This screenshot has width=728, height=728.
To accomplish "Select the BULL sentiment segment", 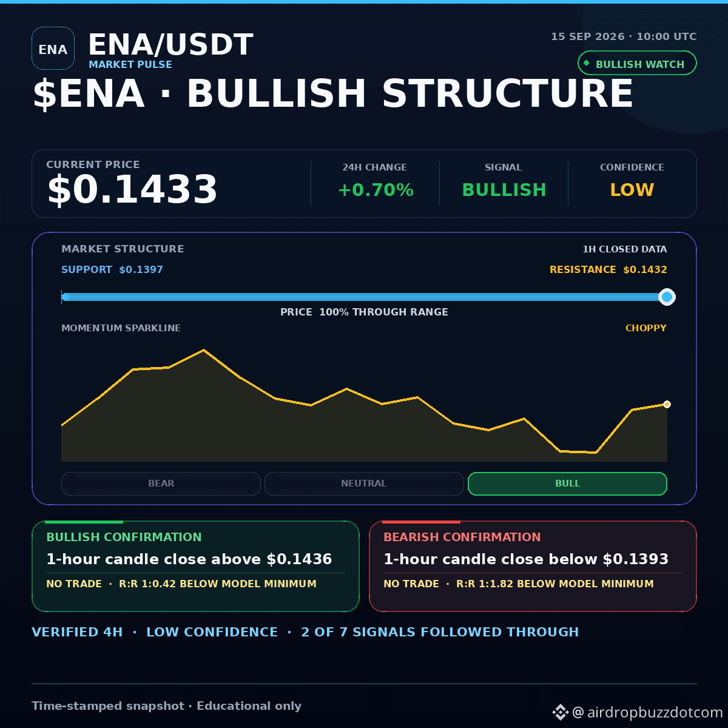I will click(567, 484).
